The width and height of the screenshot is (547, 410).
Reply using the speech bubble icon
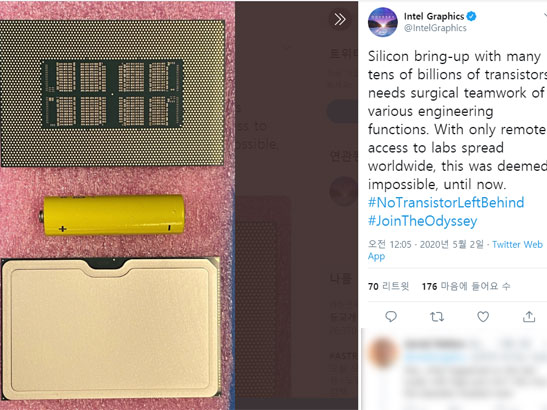(391, 316)
